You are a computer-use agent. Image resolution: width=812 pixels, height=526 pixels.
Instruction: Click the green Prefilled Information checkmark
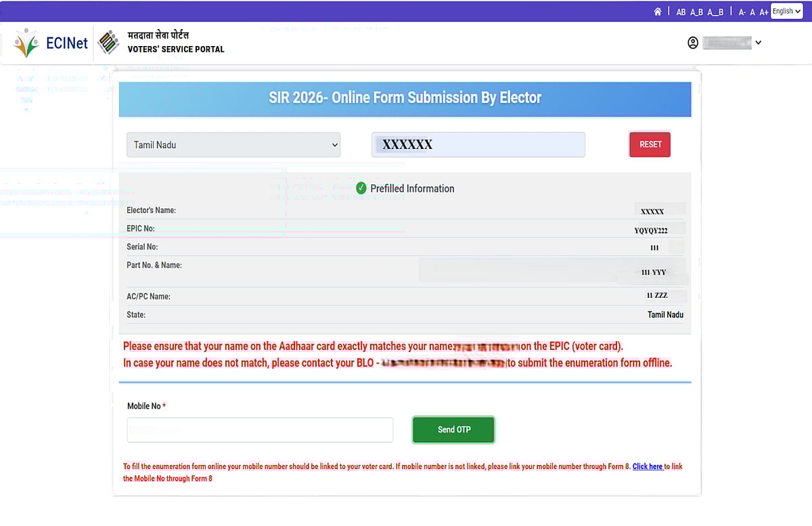(x=361, y=188)
